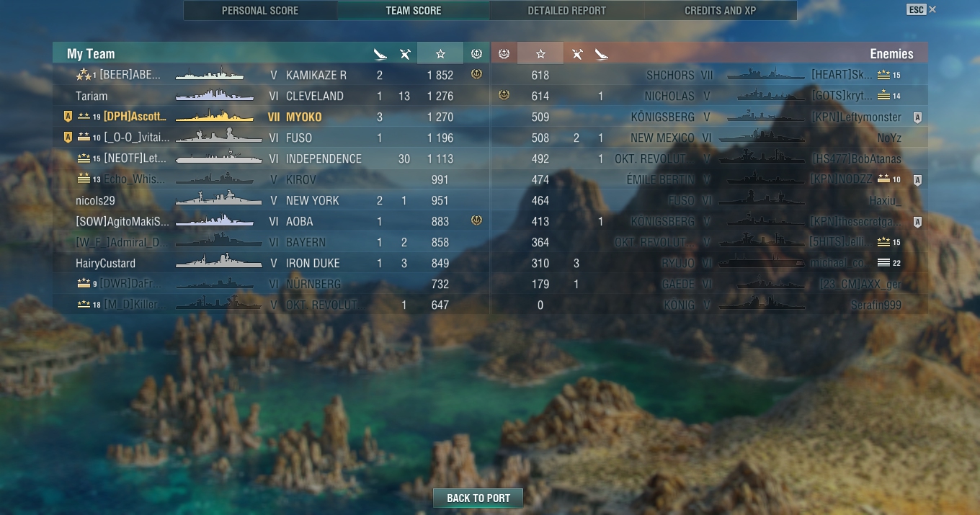Select HairyCustard's Iron Duke row
The width and height of the screenshot is (980, 515).
click(x=271, y=263)
